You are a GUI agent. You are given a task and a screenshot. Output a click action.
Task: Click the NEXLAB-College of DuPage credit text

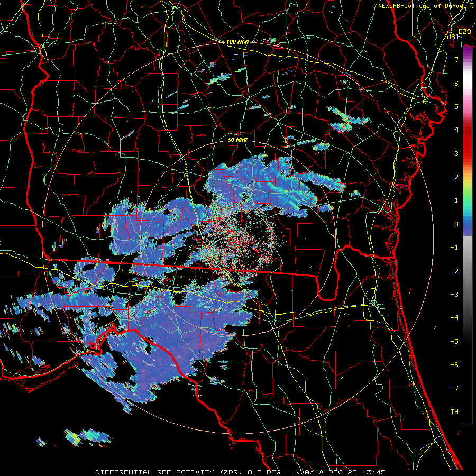coord(425,6)
